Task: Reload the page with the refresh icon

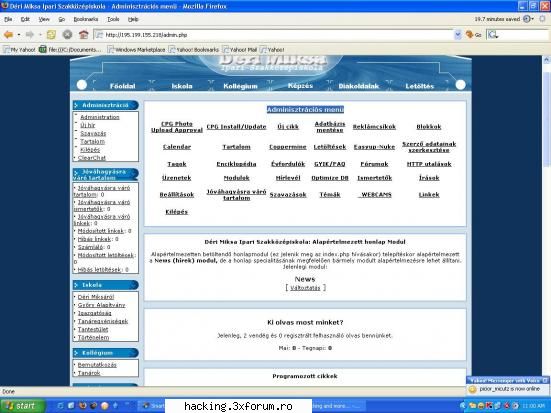Action: pyautogui.click(x=51, y=34)
